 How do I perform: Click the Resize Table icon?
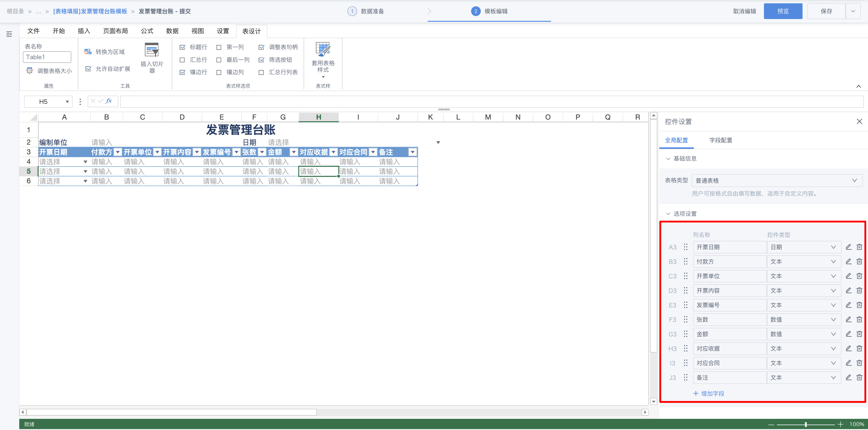30,70
